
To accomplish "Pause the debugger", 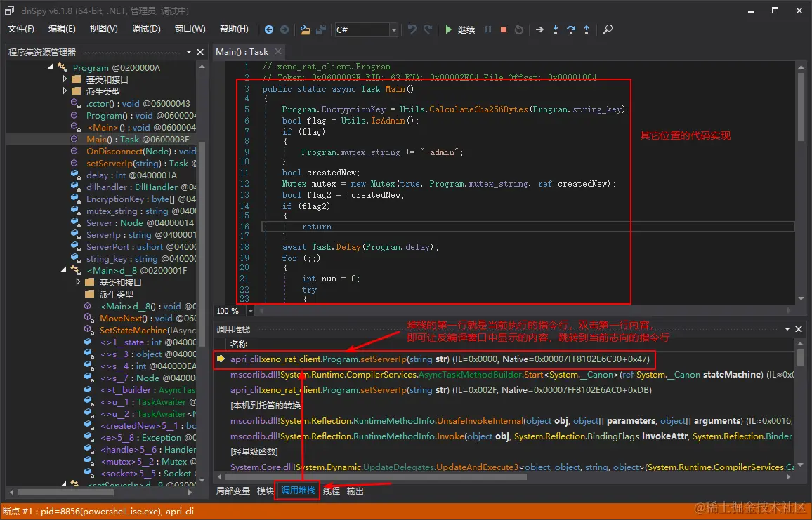I will click(487, 29).
